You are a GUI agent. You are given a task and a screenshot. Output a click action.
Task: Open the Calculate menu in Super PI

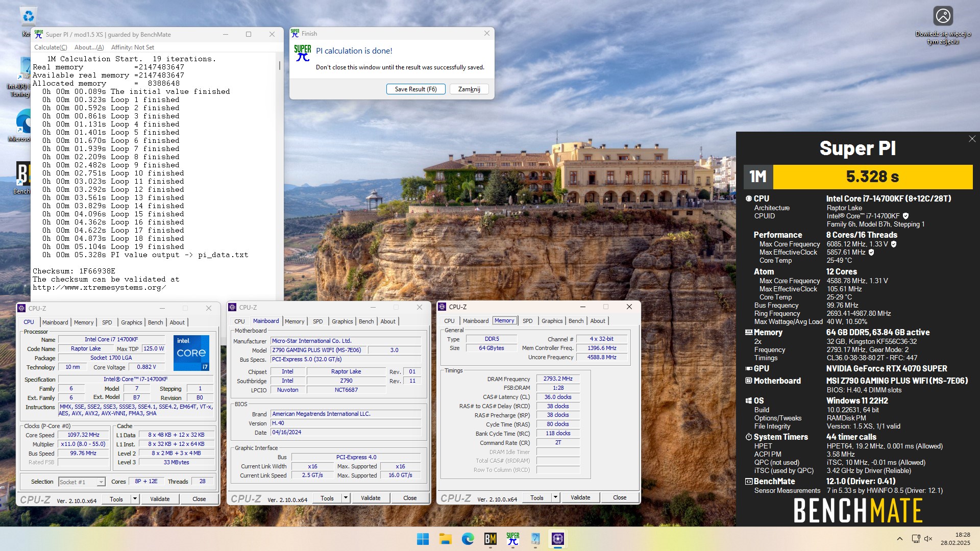51,47
